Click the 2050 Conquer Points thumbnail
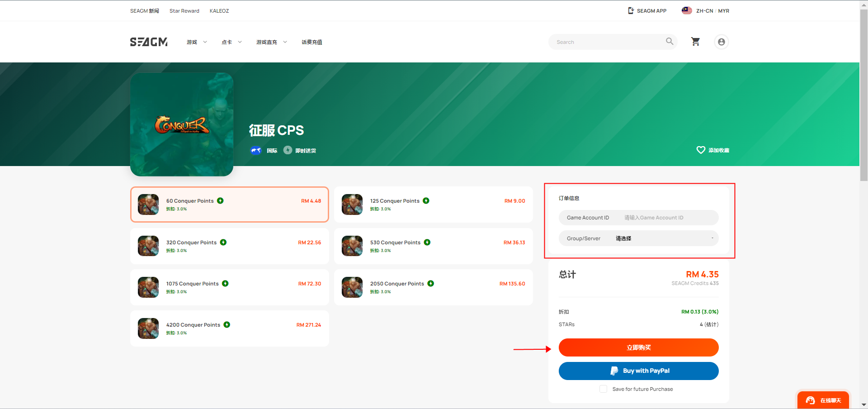 (352, 287)
